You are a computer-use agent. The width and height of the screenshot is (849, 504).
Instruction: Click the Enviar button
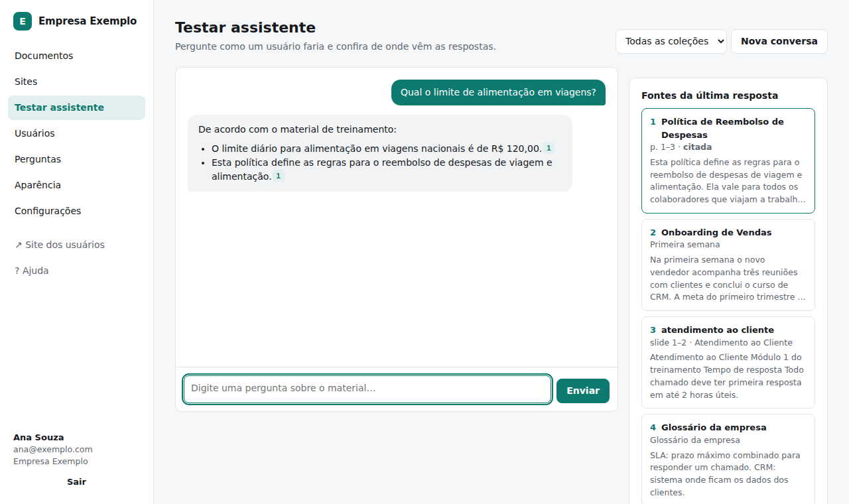point(583,391)
